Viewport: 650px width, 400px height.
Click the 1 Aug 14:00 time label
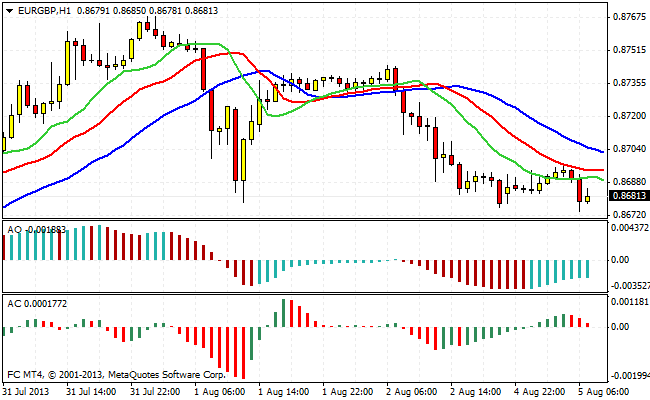[x=284, y=392]
